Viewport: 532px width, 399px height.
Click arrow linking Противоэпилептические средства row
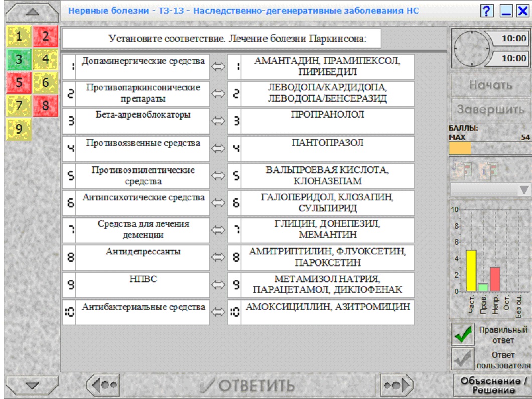click(218, 176)
